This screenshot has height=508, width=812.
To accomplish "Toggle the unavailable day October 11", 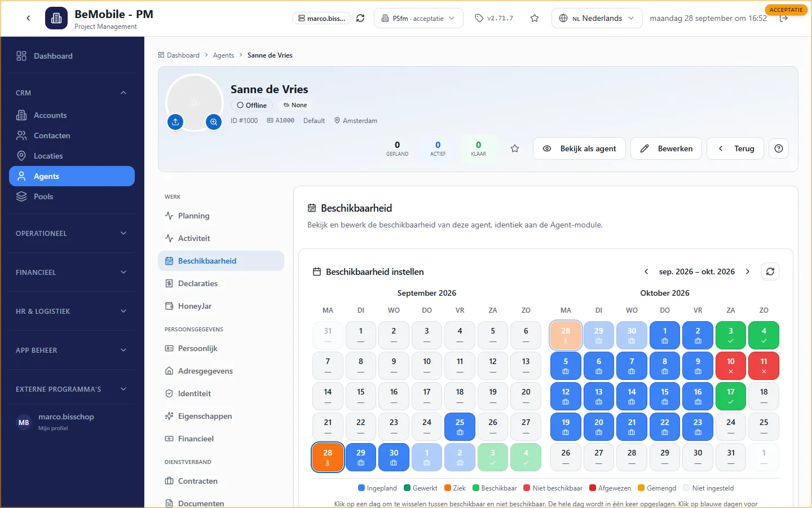I will [x=764, y=366].
